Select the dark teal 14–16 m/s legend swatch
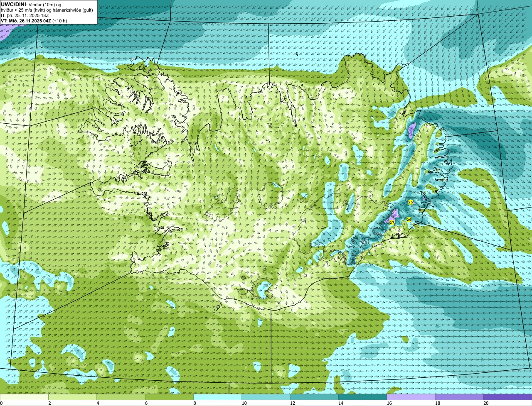 pyautogui.click(x=363, y=397)
